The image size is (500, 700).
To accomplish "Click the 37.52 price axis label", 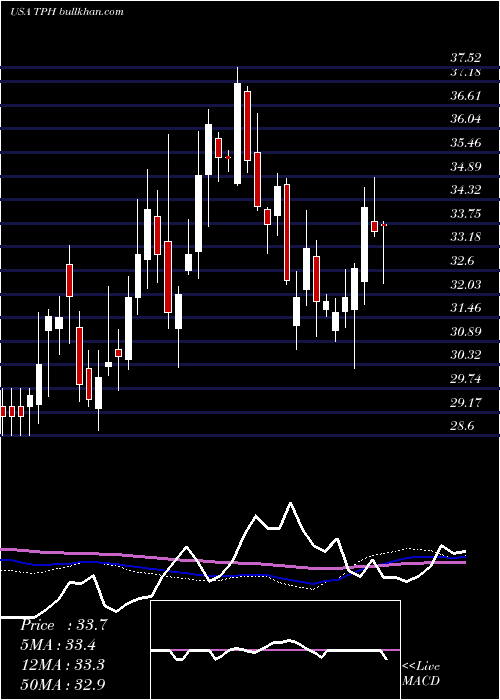I will [x=466, y=58].
